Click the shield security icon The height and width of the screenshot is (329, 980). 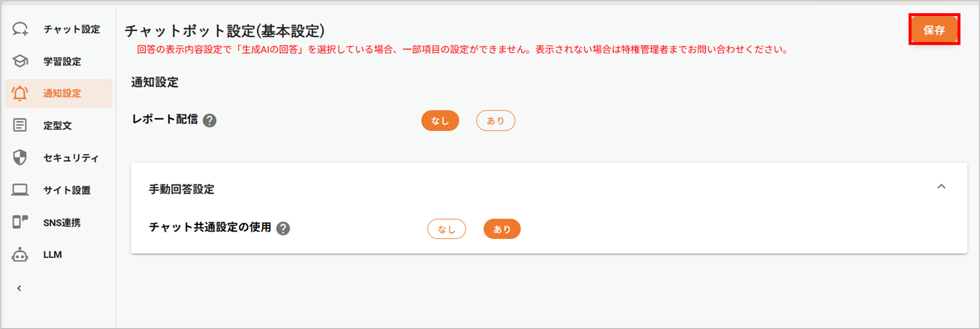click(20, 157)
